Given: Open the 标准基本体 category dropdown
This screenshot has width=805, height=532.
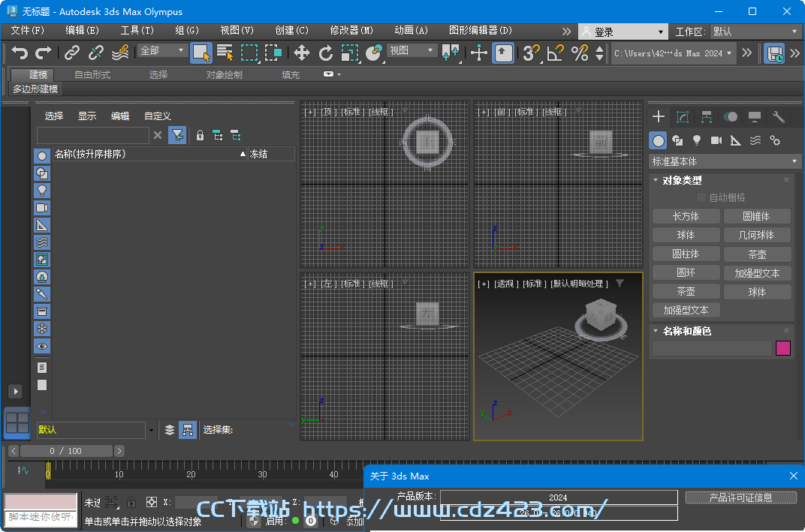Looking at the screenshot, I should click(725, 161).
